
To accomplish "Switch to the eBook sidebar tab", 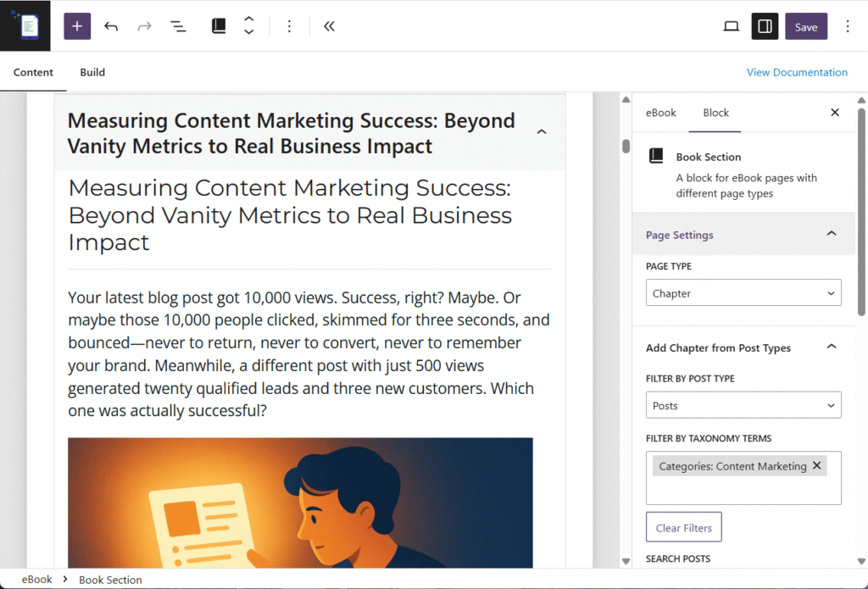I will (x=661, y=112).
